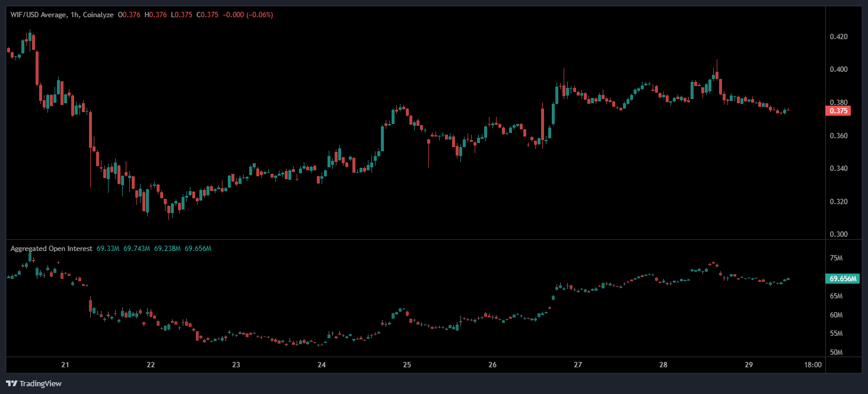Viewport: 868px width, 394px height.
Task: Click the 0.420 price axis label
Action: pyautogui.click(x=838, y=37)
